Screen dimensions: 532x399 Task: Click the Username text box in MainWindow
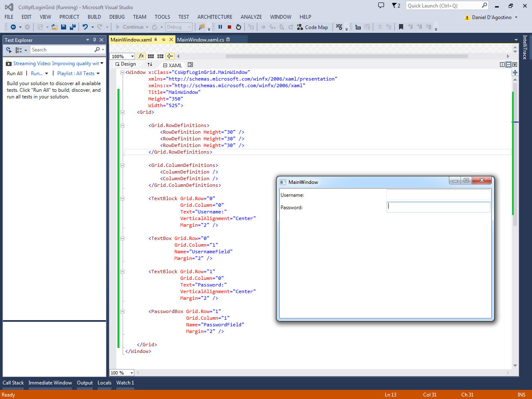pyautogui.click(x=438, y=195)
